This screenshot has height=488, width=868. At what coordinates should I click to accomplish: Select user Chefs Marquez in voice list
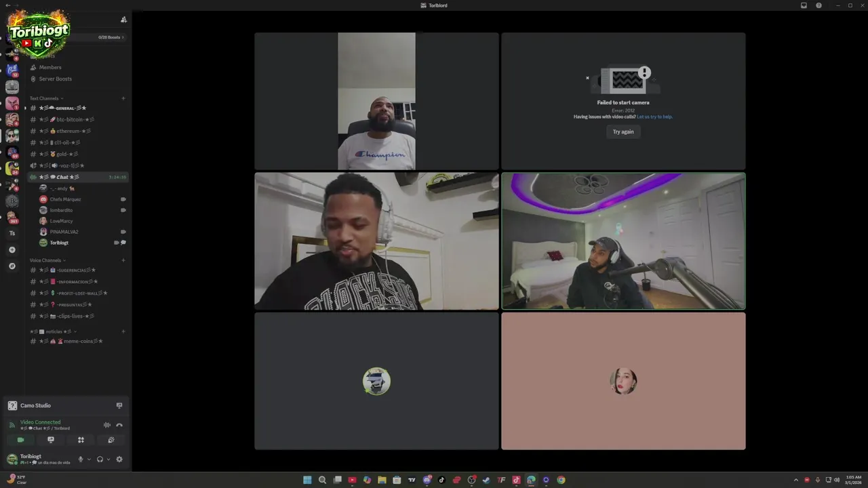tap(82, 199)
